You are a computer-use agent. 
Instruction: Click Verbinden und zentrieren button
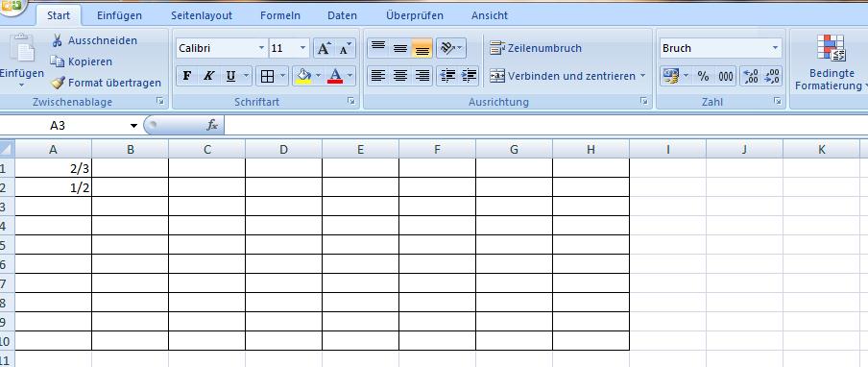pyautogui.click(x=568, y=76)
